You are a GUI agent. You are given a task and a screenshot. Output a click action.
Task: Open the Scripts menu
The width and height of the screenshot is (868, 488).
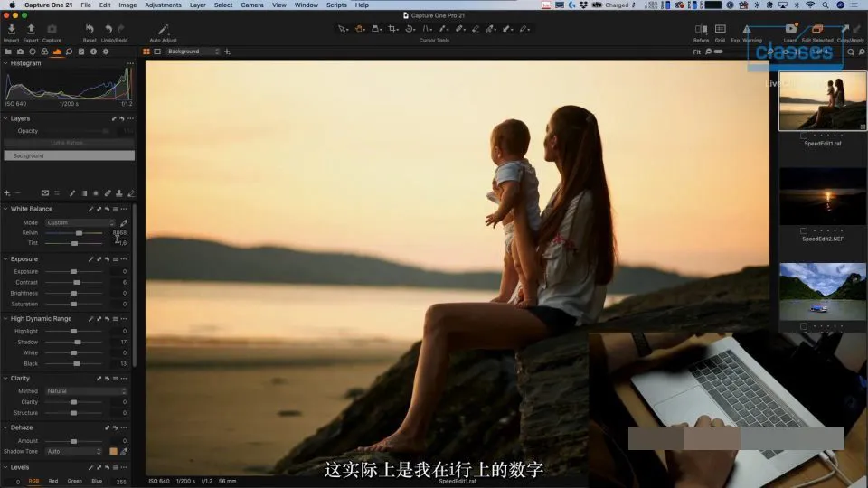pos(336,5)
